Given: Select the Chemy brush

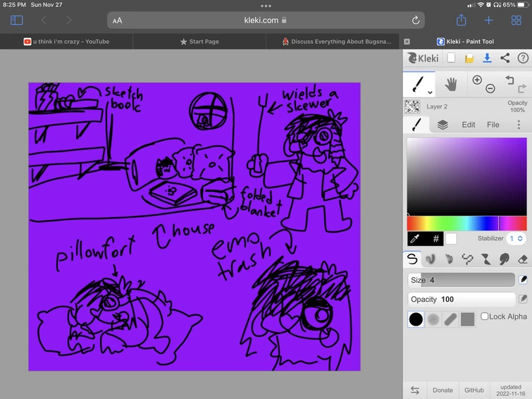Looking at the screenshot, I should 486,259.
